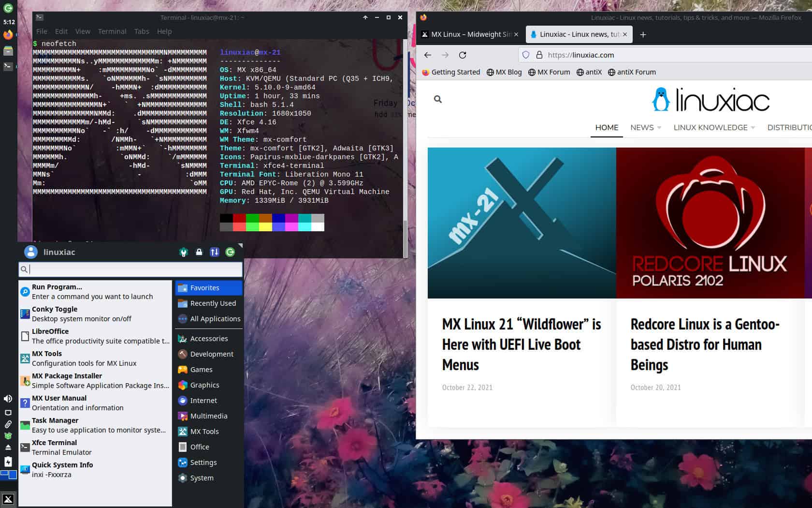Launch the MX Package Installer

67,380
